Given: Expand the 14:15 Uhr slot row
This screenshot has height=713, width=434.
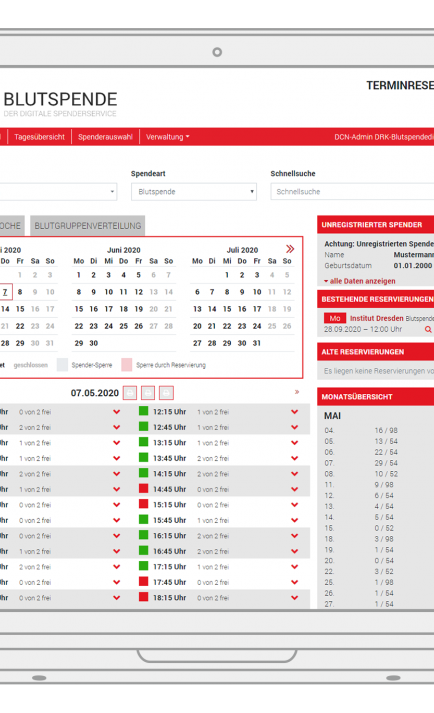Looking at the screenshot, I should 294,474.
